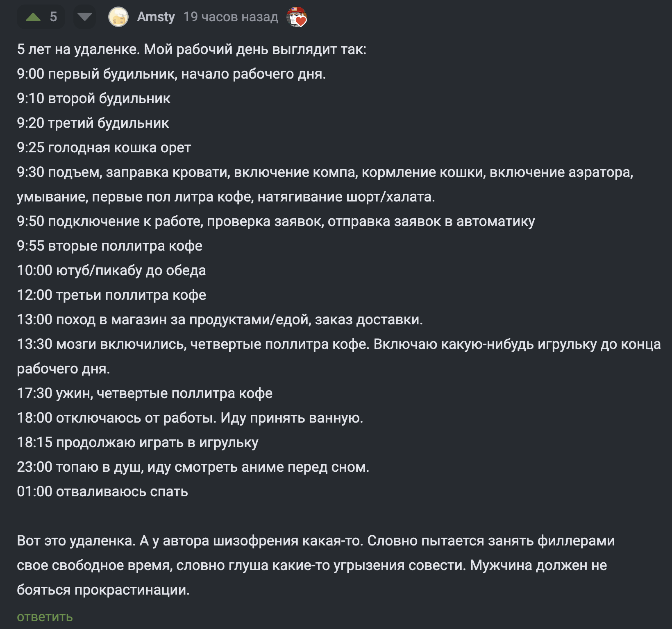Viewport: 672px width, 629px height.
Task: Click the paragraph starting "Вот это удаленка"
Action: pyautogui.click(x=316, y=565)
